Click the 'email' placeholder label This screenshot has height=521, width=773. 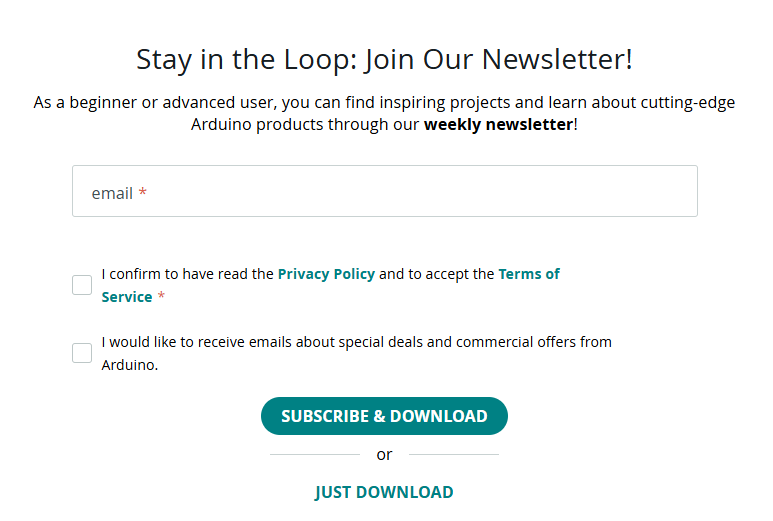(112, 193)
